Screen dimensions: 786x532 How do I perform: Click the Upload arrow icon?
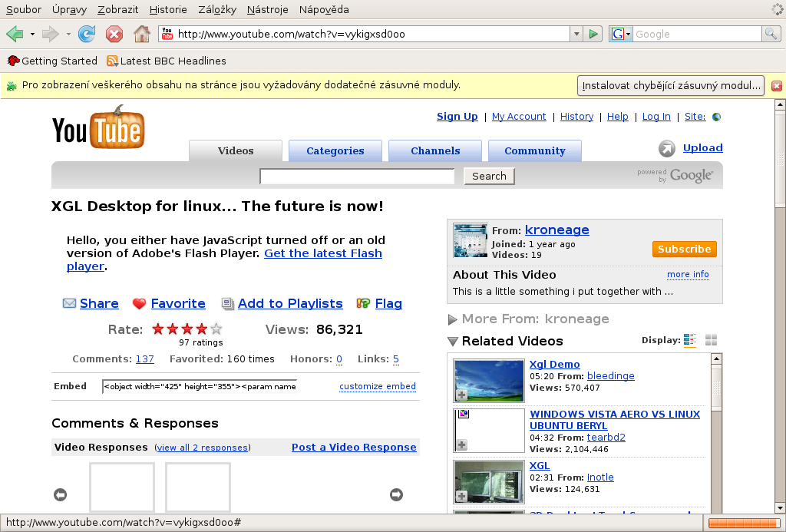point(667,148)
